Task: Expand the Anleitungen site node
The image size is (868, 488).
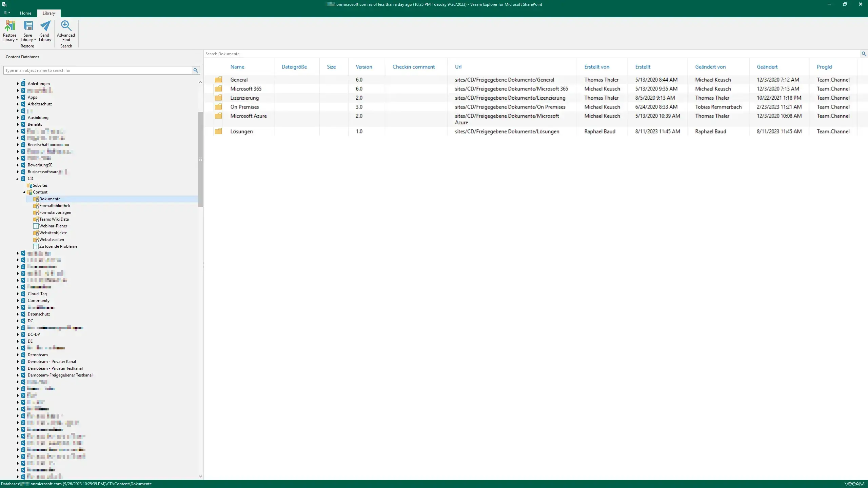Action: tap(18, 84)
